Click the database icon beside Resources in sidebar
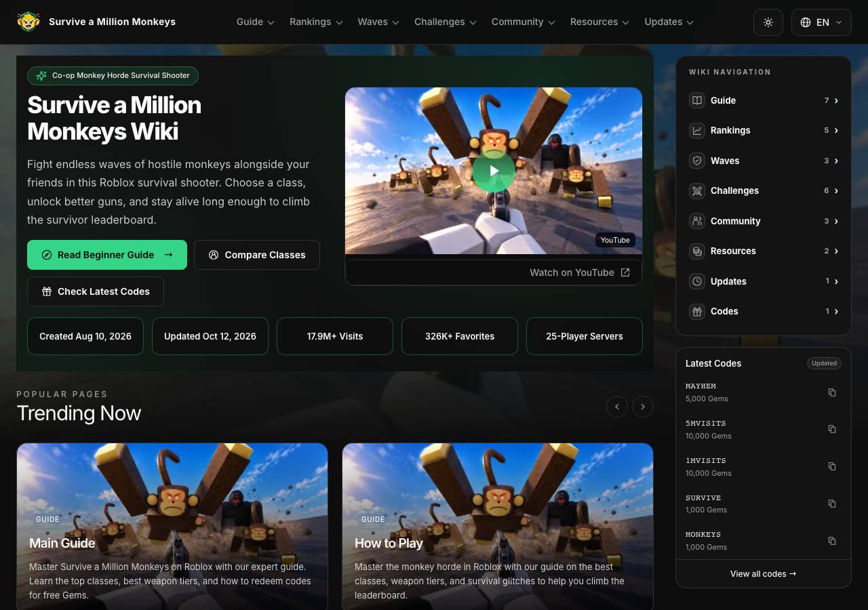This screenshot has width=868, height=610. tap(697, 251)
